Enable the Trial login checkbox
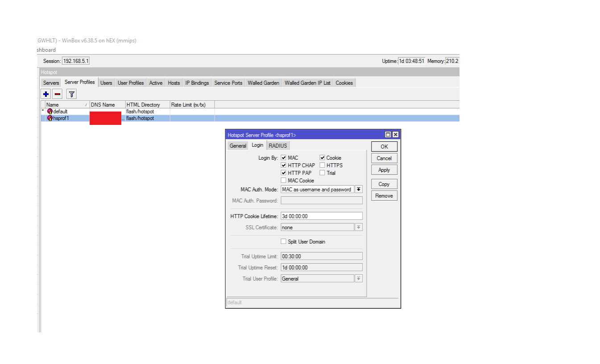 pyautogui.click(x=322, y=173)
